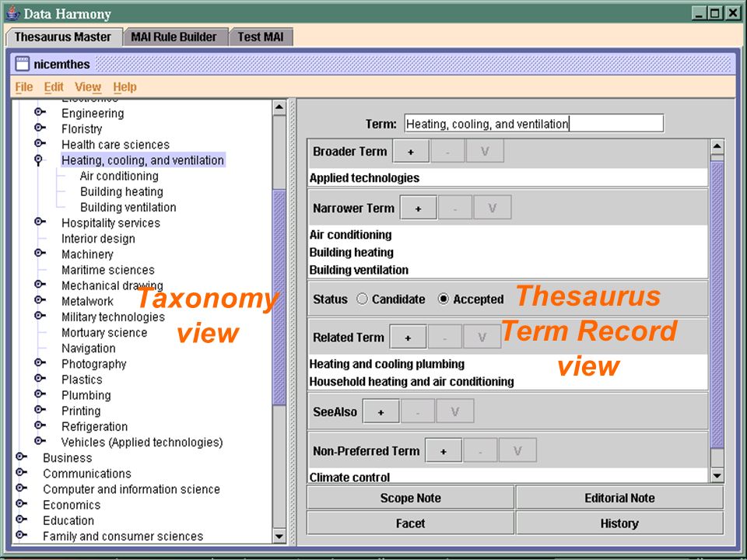Click the Facet button

tap(410, 523)
